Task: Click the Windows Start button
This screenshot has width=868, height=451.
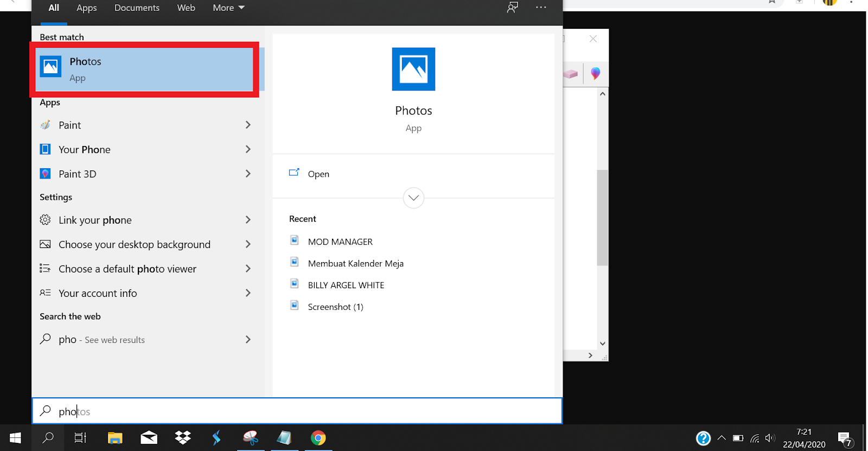Action: point(15,437)
